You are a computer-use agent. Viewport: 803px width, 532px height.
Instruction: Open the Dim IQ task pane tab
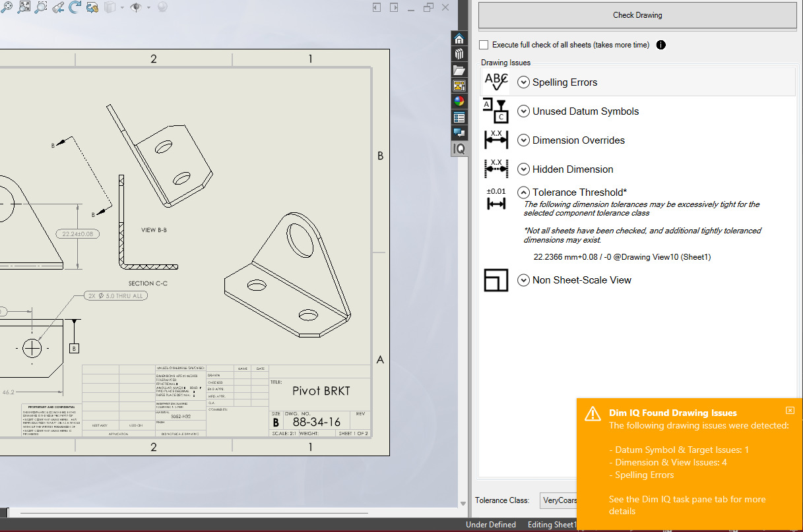tap(459, 149)
